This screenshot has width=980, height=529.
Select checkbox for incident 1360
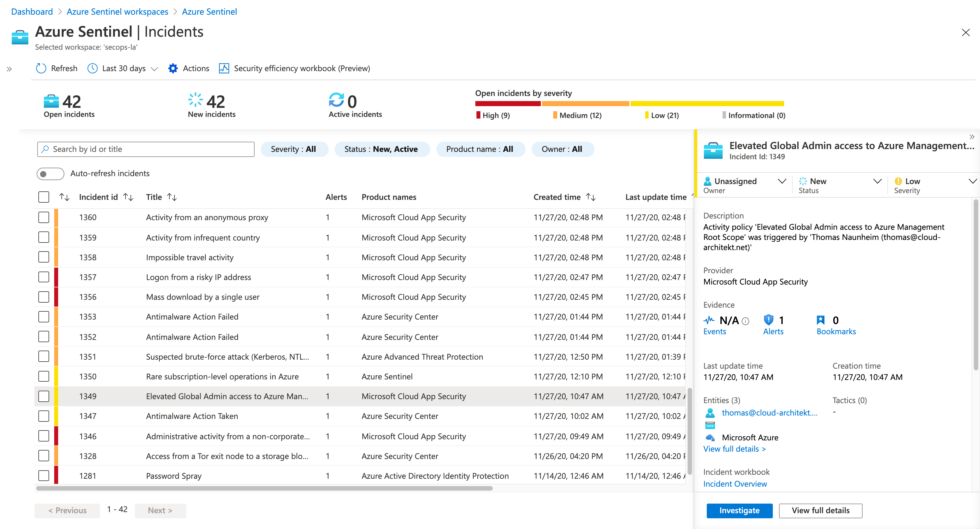pos(44,217)
